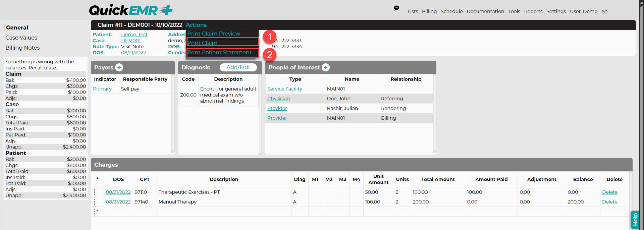Click the Add/Edit diagnosis button
The image size is (644, 230).
coord(238,67)
